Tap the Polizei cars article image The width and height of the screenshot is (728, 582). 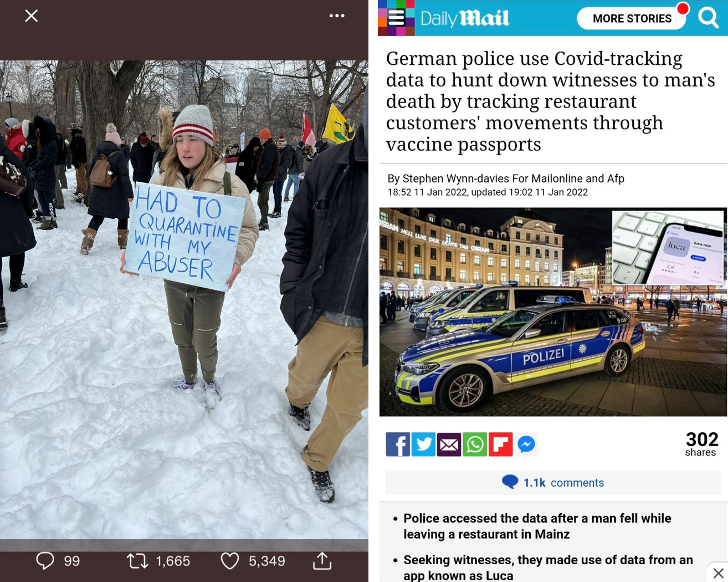pos(553,312)
